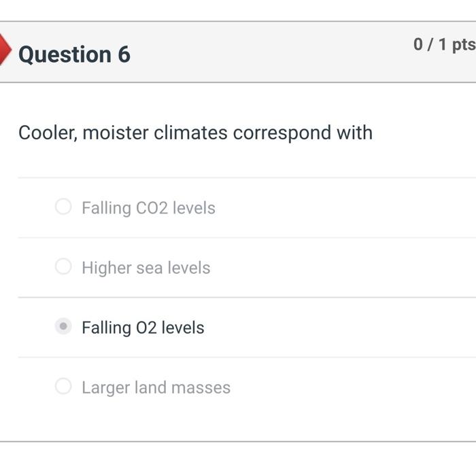
Task: Click the selected Falling O2 levels radio button
Action: 63,326
